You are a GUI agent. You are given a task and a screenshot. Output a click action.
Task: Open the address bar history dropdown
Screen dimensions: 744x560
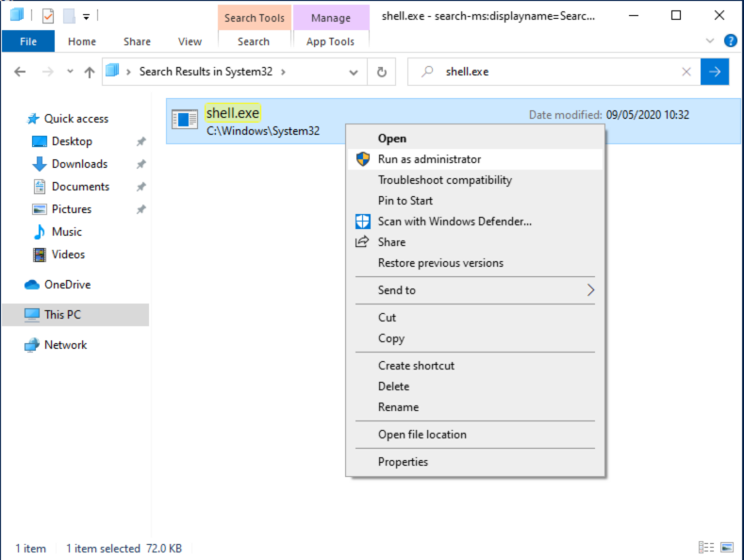[354, 73]
